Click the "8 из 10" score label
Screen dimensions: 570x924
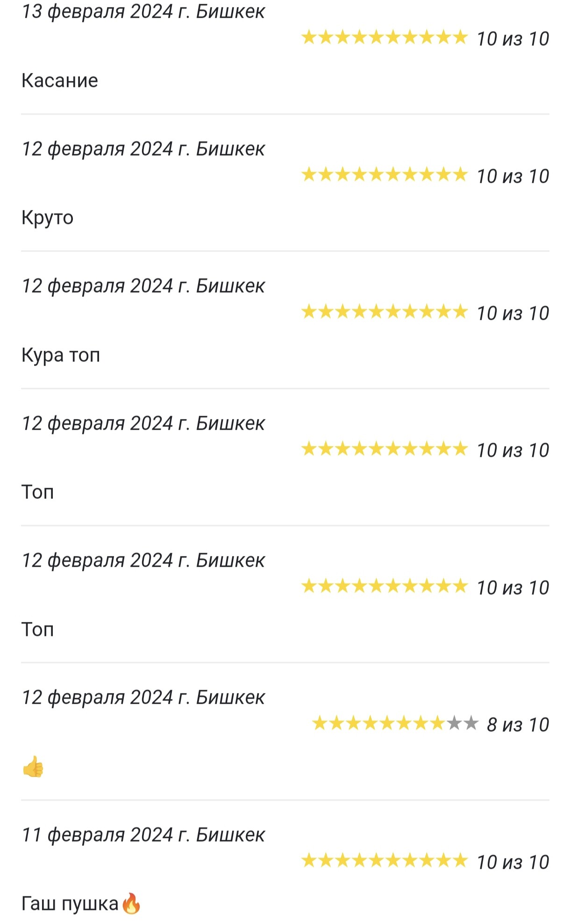tap(518, 725)
